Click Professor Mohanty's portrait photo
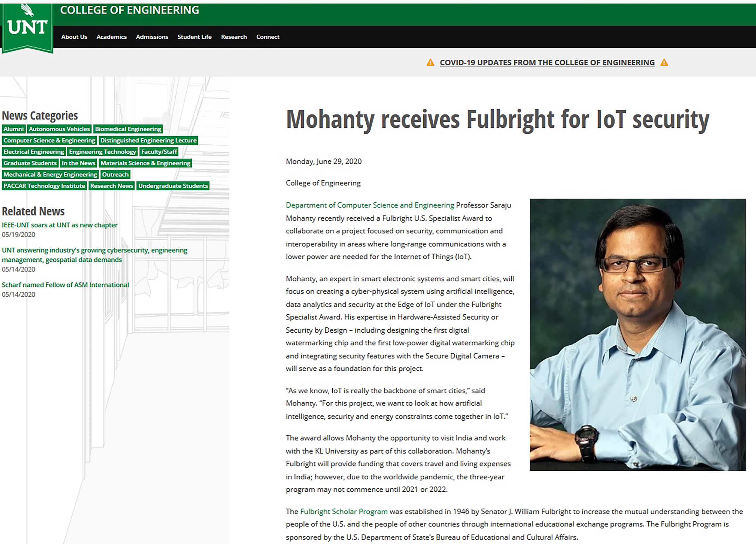The width and height of the screenshot is (756, 544). (637, 335)
